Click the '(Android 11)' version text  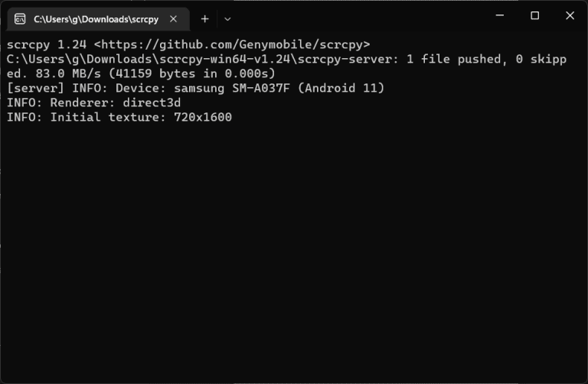point(341,89)
